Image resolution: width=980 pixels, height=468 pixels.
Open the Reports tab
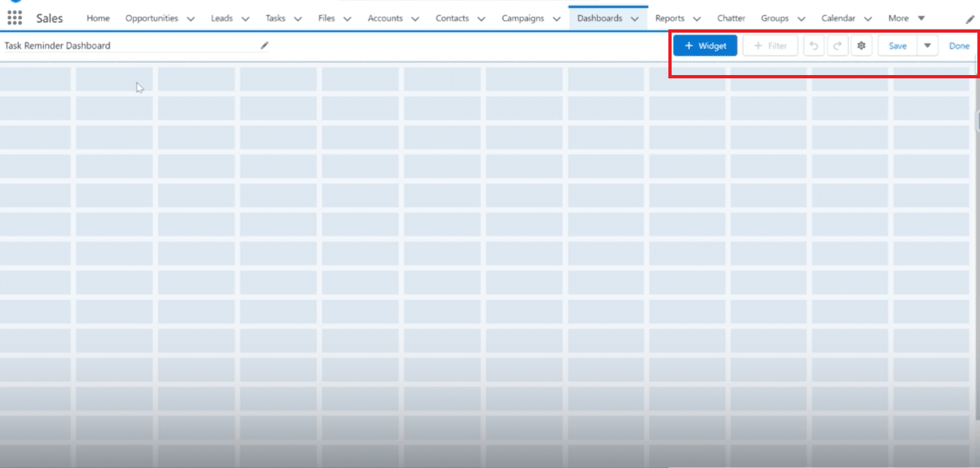tap(670, 18)
